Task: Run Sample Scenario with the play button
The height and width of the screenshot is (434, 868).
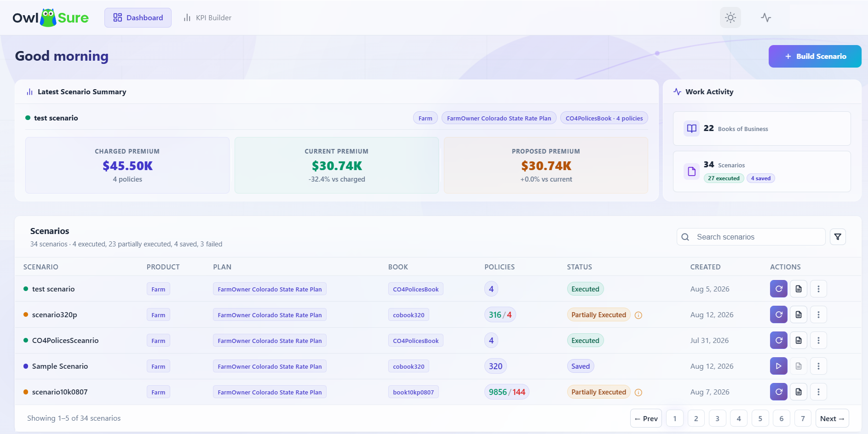Action: pos(779,366)
